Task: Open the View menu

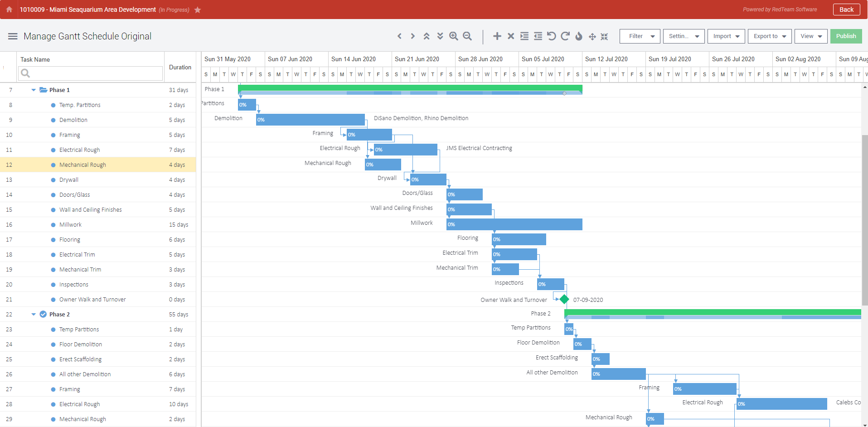Action: tap(811, 36)
